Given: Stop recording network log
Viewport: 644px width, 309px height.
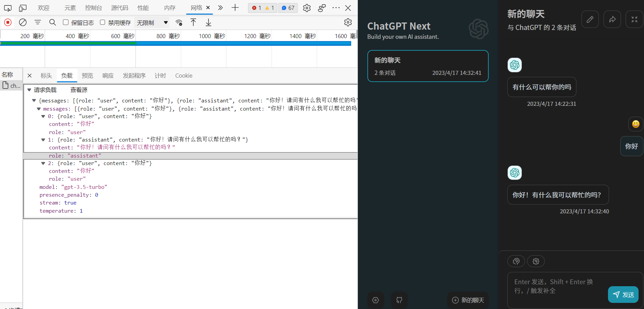Looking at the screenshot, I should (8, 22).
